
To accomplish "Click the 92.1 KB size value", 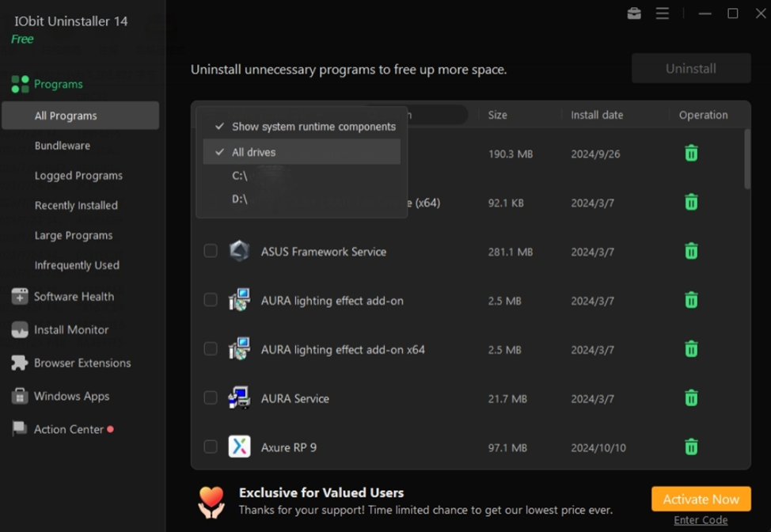I will 506,203.
